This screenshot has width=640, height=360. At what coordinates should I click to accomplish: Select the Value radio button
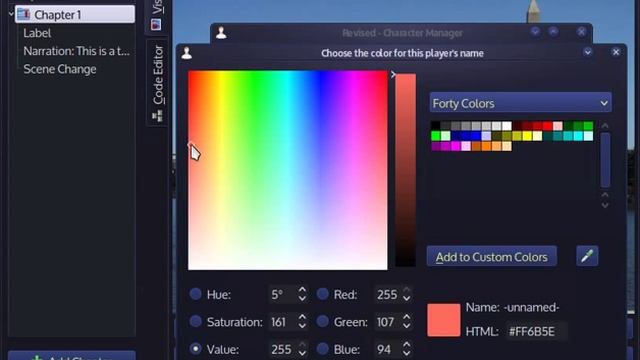click(x=196, y=349)
